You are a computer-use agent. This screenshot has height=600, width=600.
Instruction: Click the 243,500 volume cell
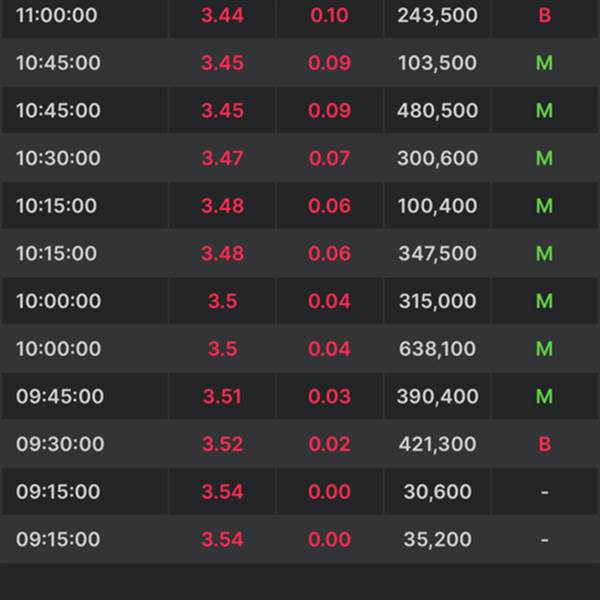click(x=437, y=16)
